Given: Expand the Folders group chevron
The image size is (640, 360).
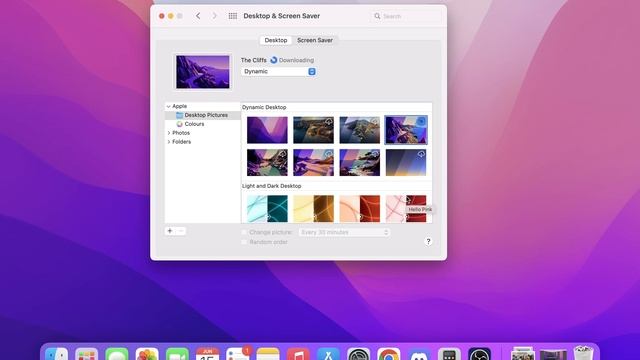Looking at the screenshot, I should (x=169, y=142).
